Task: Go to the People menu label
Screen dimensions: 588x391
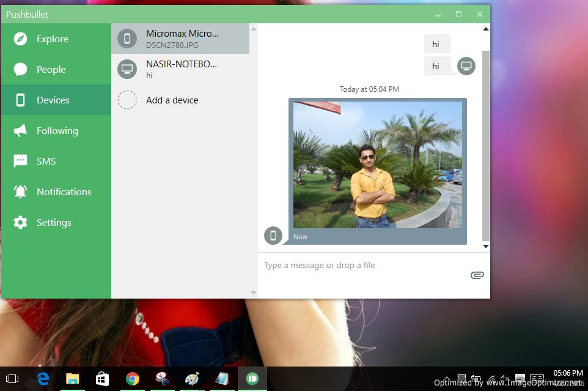Action: pyautogui.click(x=51, y=70)
